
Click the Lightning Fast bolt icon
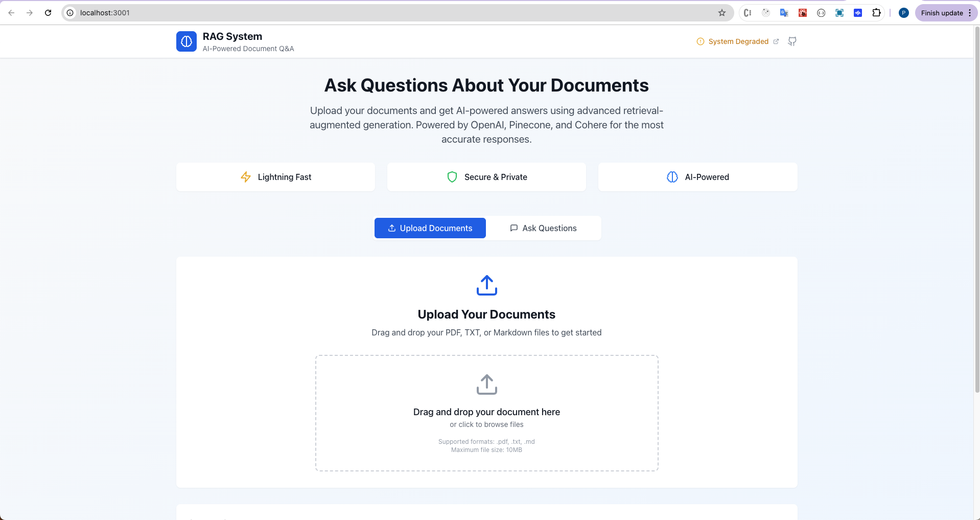click(246, 177)
